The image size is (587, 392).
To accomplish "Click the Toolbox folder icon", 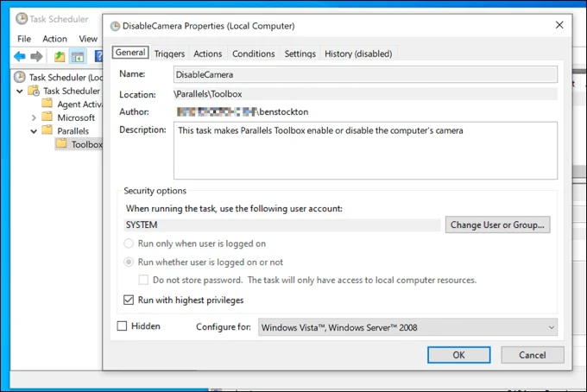I will 61,143.
